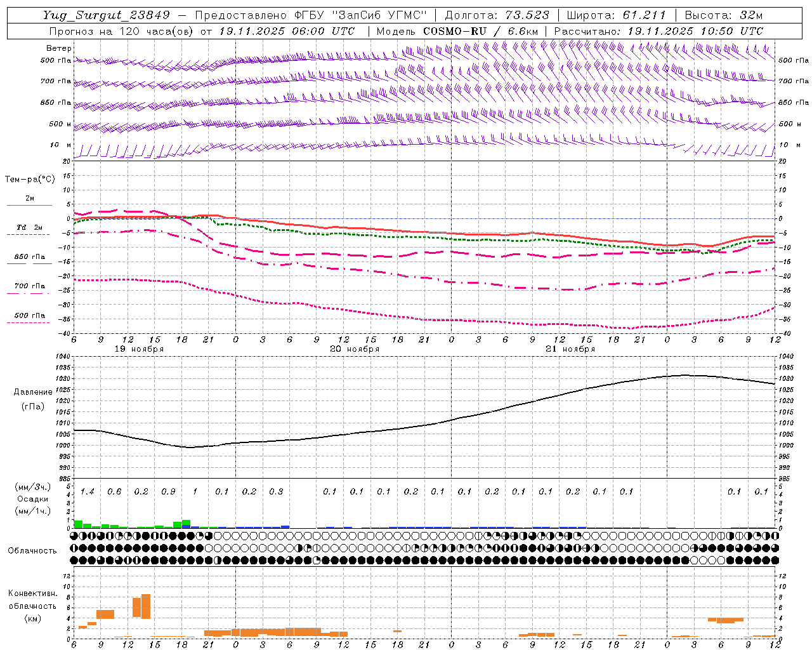The image size is (812, 650).
Task: Click the 0.9 precipitation amount value
Action: [x=168, y=491]
